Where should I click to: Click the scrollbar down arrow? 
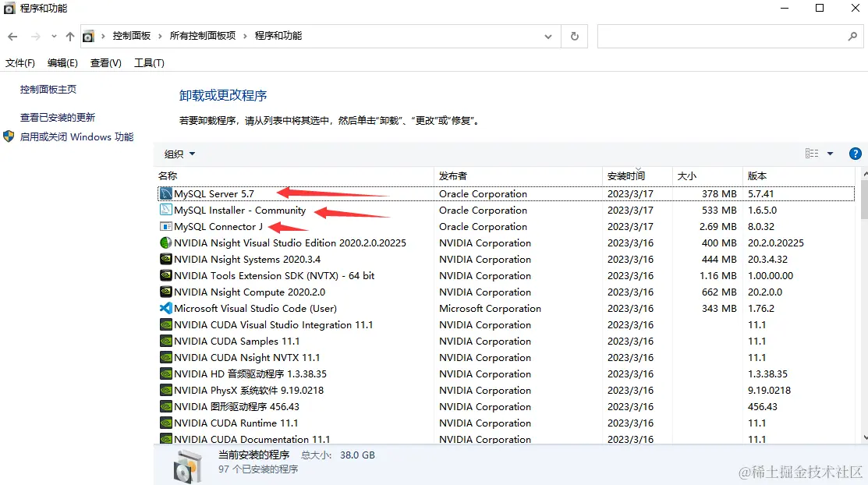coord(865,437)
